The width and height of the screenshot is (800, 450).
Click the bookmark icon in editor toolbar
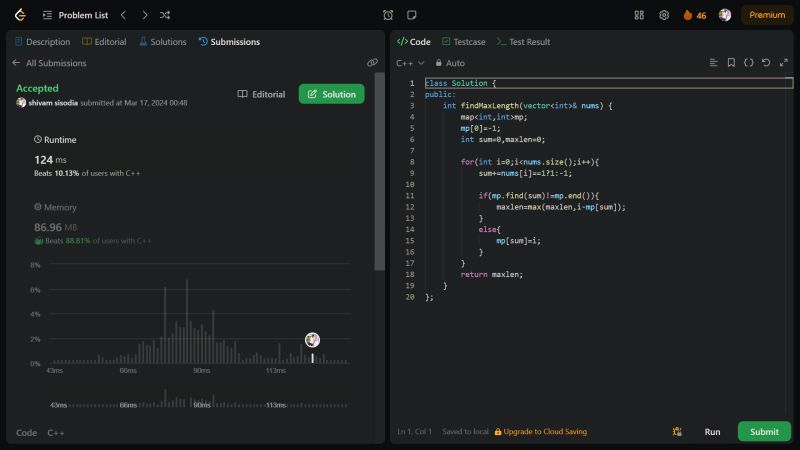coord(731,62)
